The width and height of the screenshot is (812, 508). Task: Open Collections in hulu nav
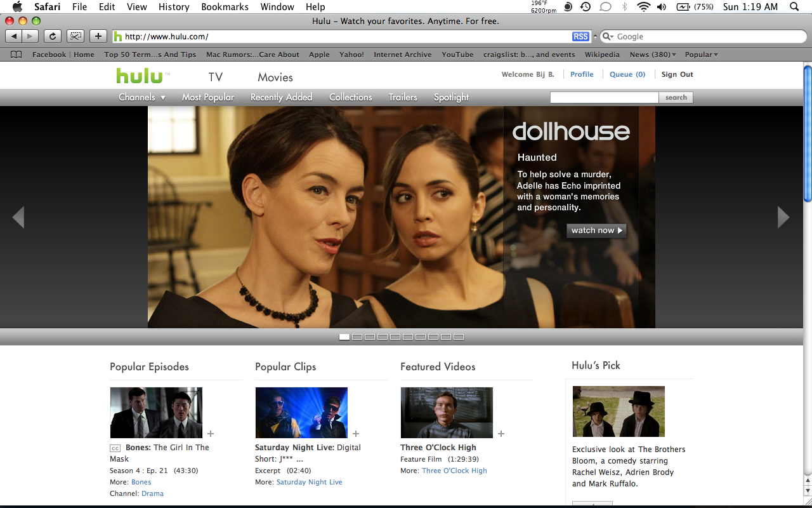click(350, 97)
